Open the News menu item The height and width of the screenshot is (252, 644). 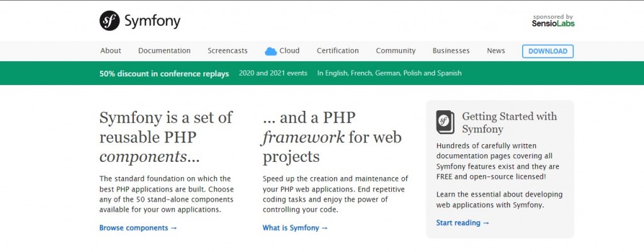[x=496, y=50]
